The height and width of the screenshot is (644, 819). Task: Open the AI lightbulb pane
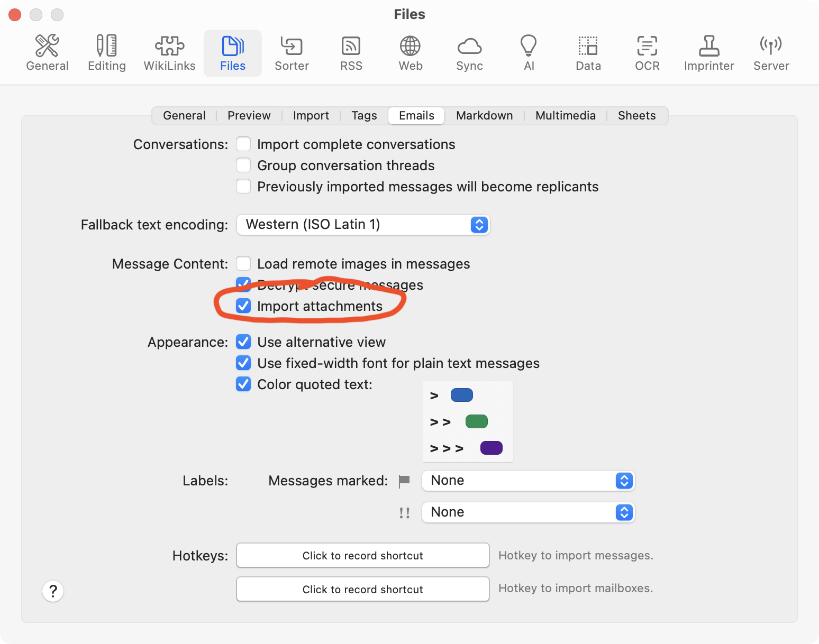pyautogui.click(x=529, y=53)
